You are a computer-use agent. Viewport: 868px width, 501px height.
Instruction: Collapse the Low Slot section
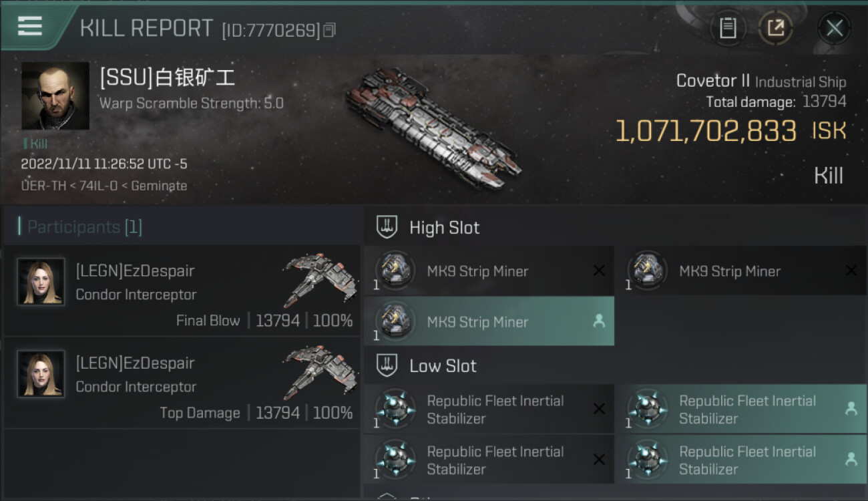click(443, 366)
